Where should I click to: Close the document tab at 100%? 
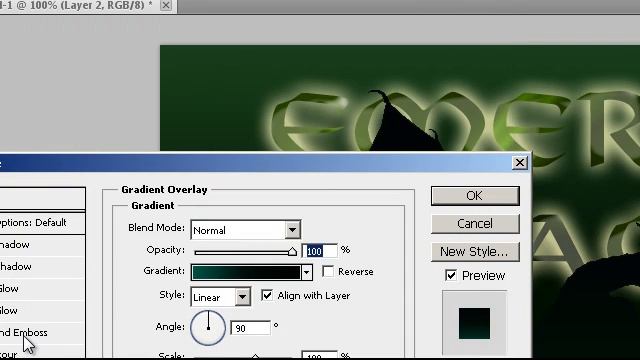(166, 5)
